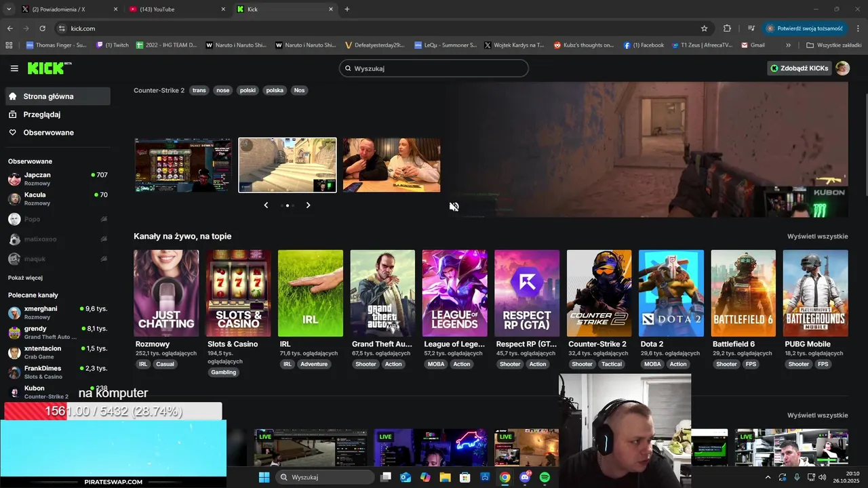Open the taskbar volume control
868x488 pixels.
tap(823, 477)
